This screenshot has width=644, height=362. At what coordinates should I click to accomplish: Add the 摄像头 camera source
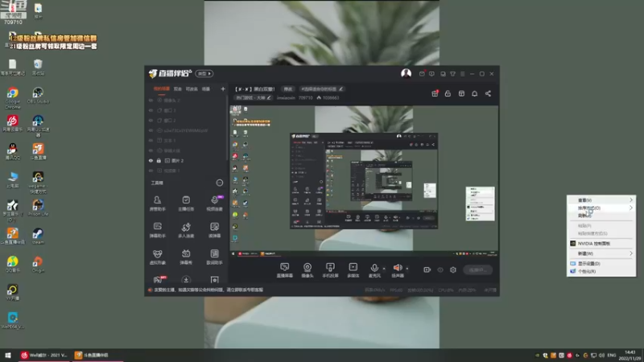tap(308, 270)
